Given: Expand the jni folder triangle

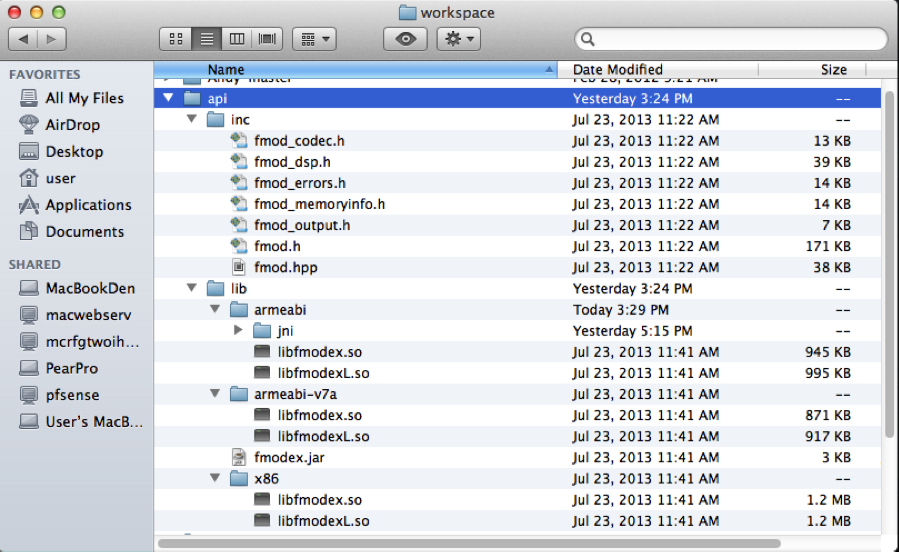Looking at the screenshot, I should click(x=238, y=330).
